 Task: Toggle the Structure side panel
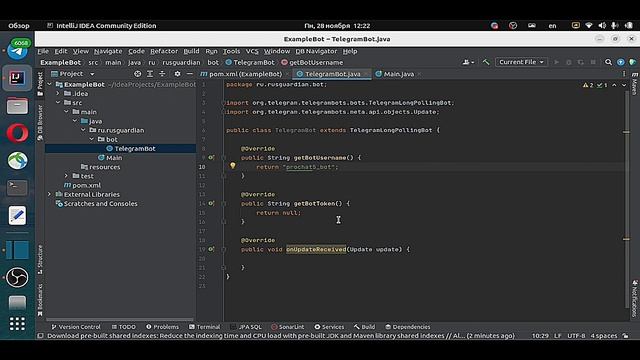40,260
